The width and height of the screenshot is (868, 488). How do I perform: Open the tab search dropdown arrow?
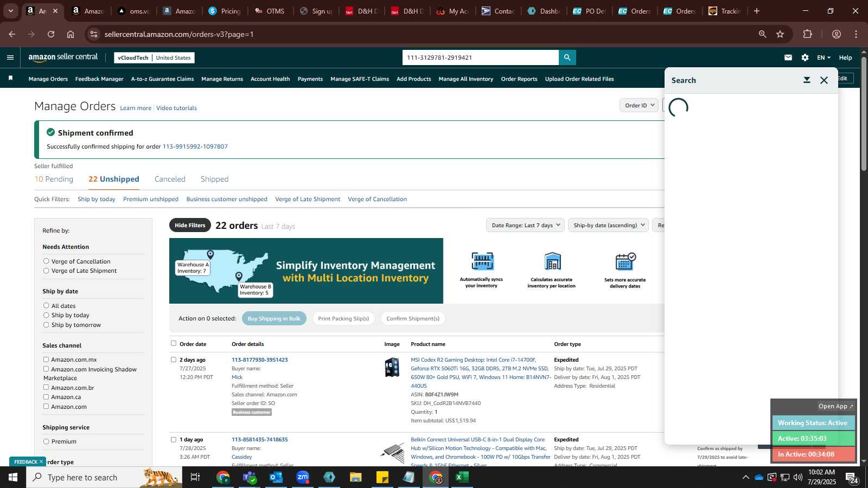10,11
